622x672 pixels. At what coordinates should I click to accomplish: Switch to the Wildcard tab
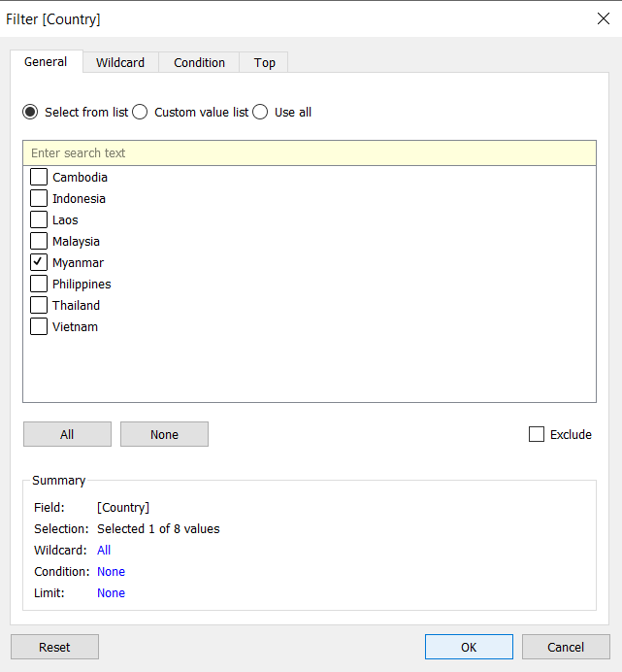coord(120,62)
